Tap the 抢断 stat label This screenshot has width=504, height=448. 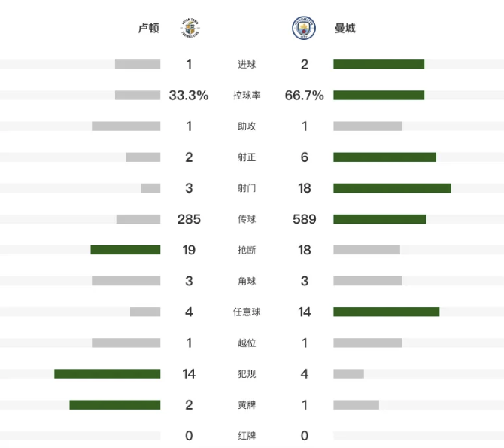click(x=247, y=250)
